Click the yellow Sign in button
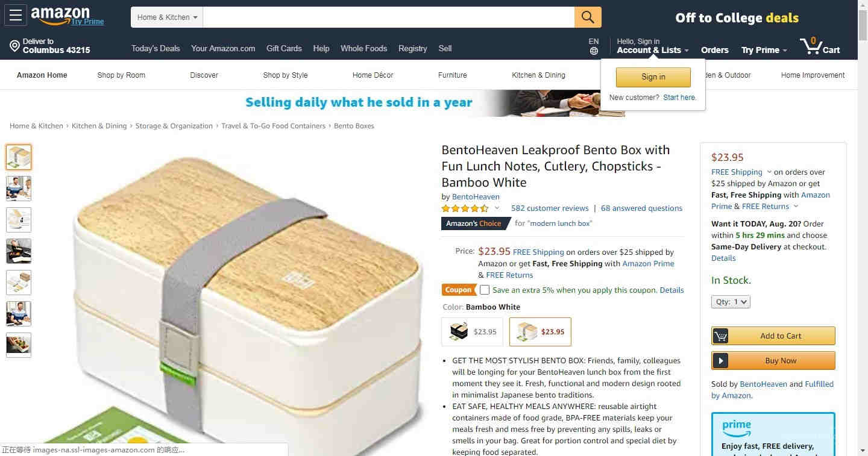Screen dimensions: 868x456 [653, 77]
